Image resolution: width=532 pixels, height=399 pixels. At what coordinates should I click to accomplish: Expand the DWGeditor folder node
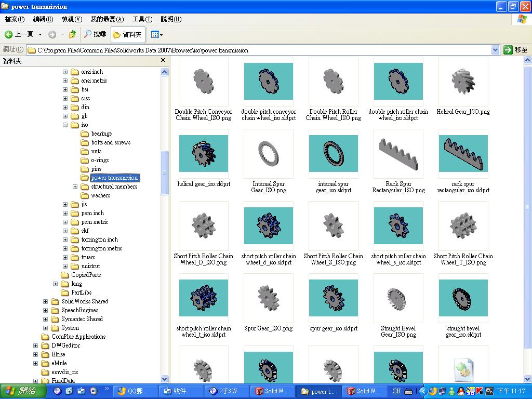[36, 345]
